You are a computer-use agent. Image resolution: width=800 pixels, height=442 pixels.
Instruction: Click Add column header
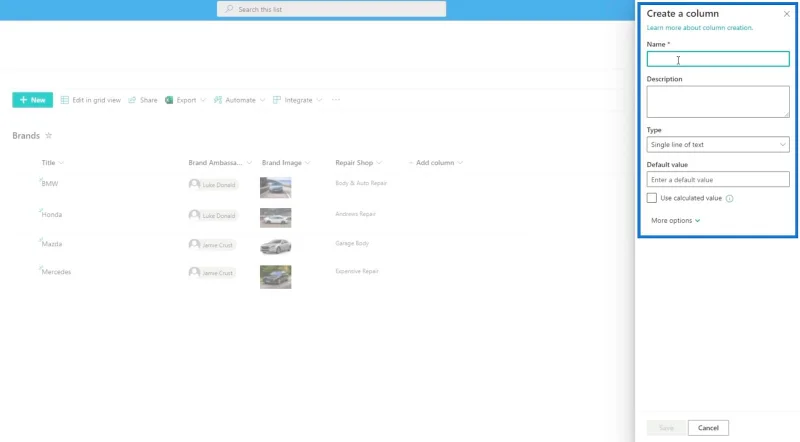tap(436, 163)
